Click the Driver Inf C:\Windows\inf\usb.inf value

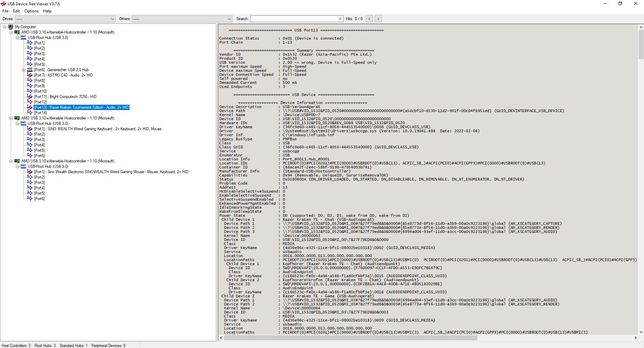(308, 135)
